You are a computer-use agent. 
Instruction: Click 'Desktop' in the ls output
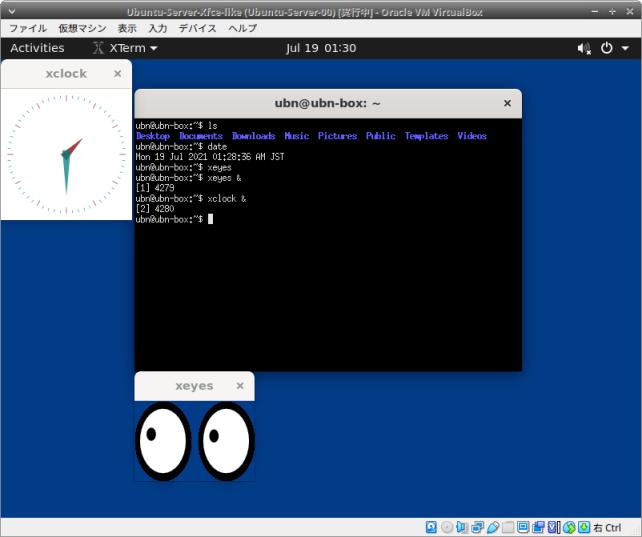point(153,136)
